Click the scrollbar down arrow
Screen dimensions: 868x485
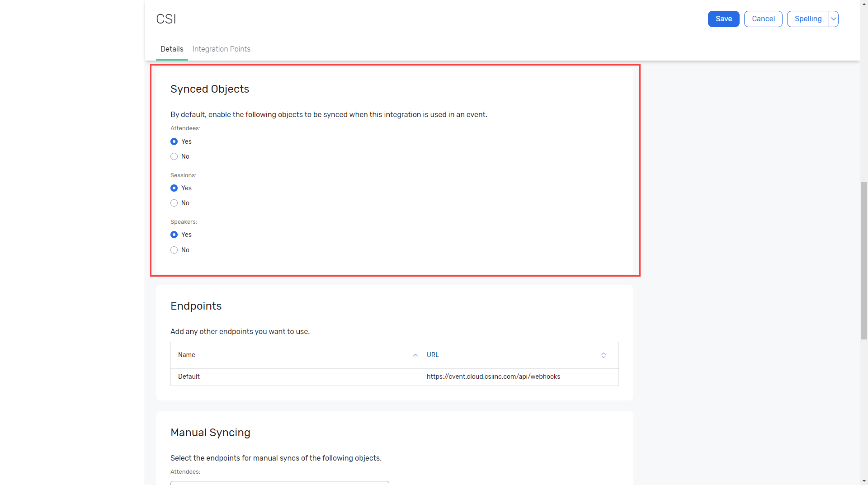tap(864, 481)
